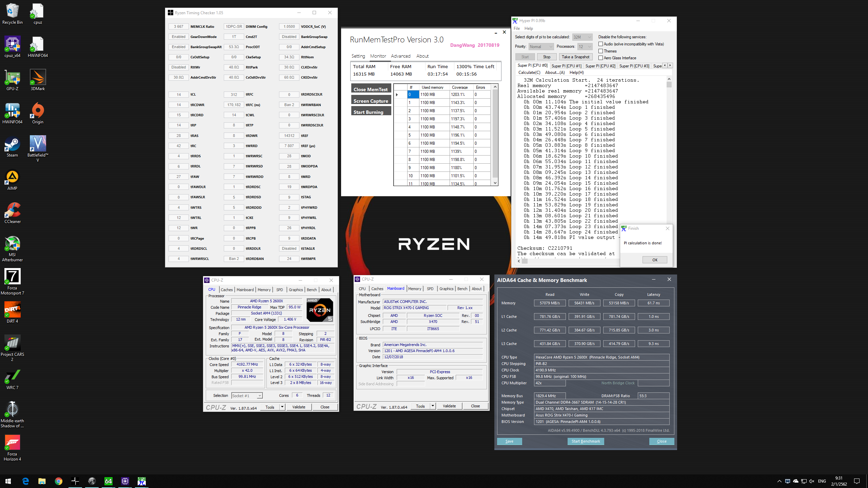This screenshot has height=488, width=868.
Task: Launch GPU-Z from the desktop
Action: tap(12, 80)
